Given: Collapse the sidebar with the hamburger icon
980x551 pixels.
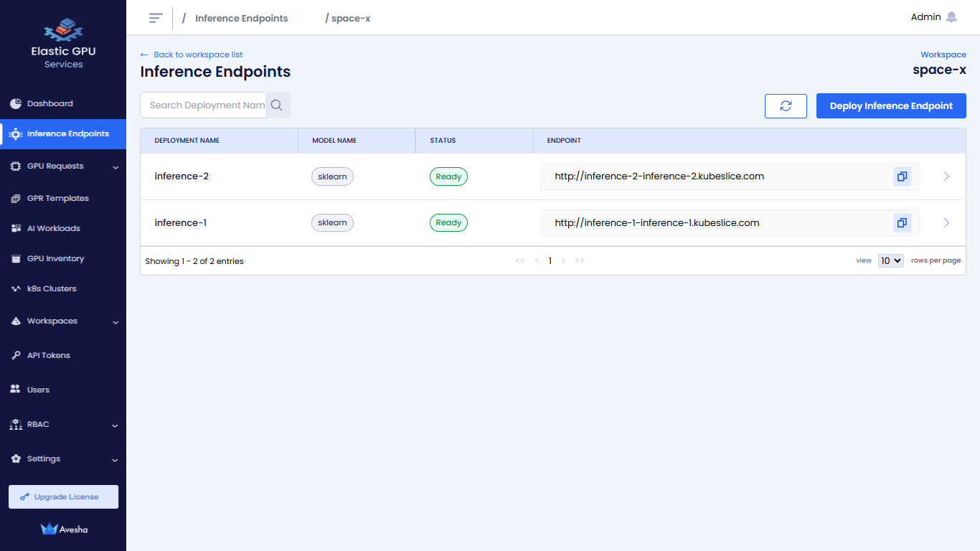Looking at the screenshot, I should coord(156,18).
